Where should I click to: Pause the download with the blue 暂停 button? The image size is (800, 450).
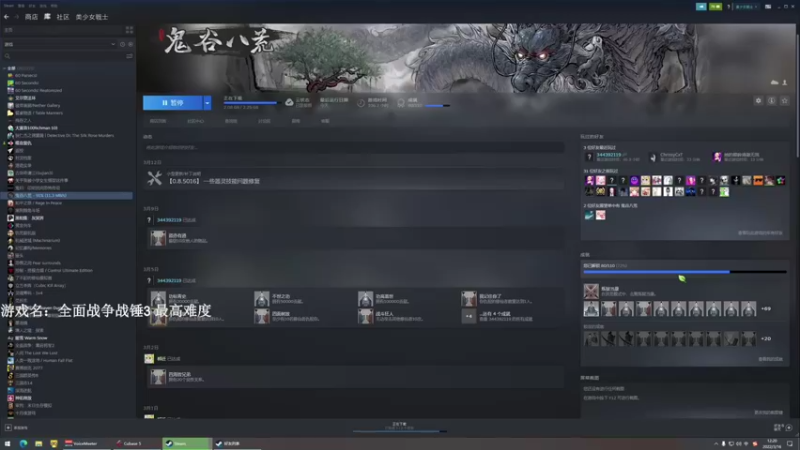[x=172, y=103]
